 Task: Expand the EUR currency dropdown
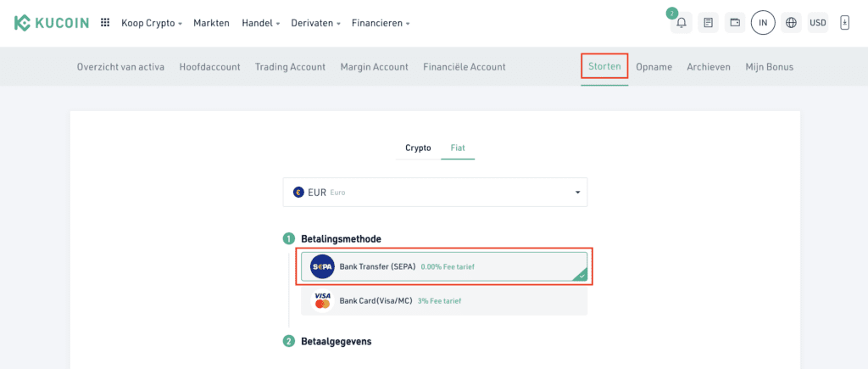(x=435, y=193)
